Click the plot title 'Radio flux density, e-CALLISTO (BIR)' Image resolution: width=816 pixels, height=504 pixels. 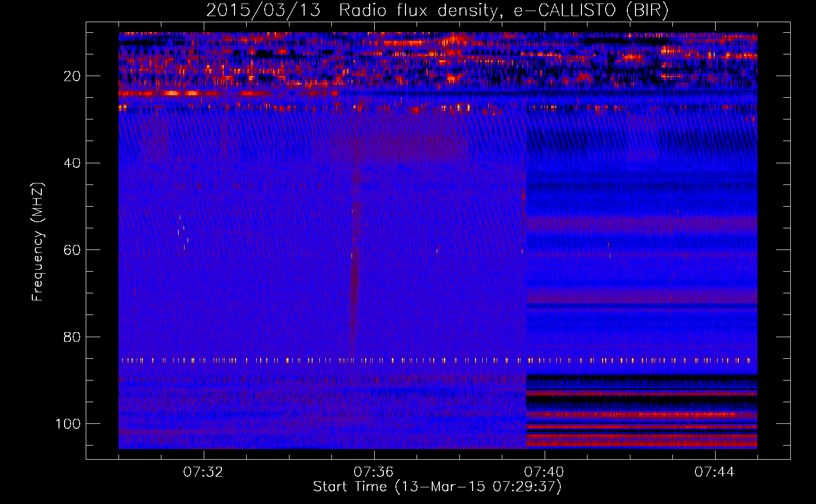(x=504, y=10)
